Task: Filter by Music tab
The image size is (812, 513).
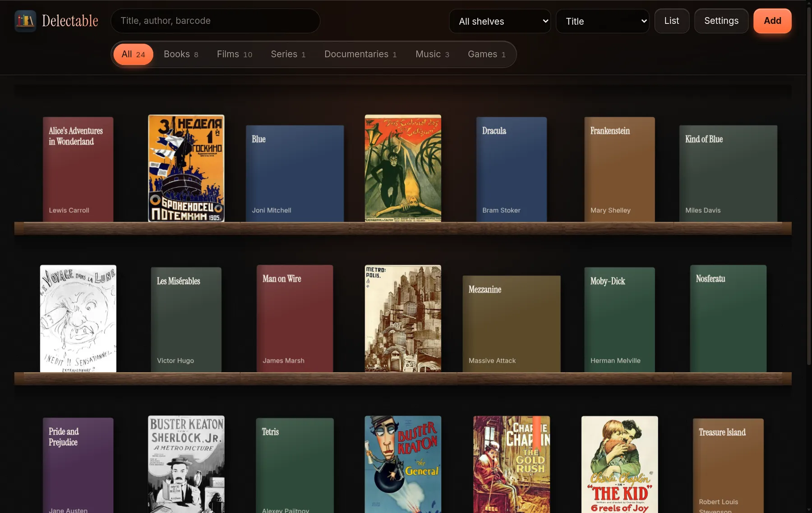Action: point(432,54)
